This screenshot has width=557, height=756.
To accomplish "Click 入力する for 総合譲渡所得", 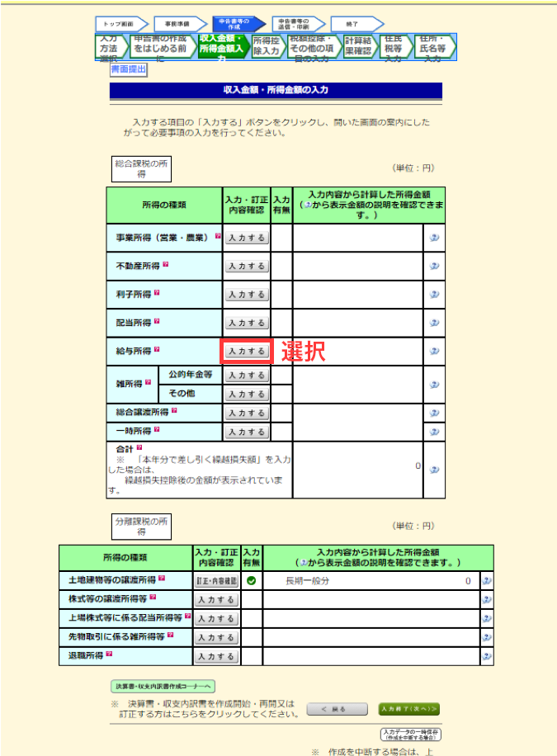I will coord(247,413).
